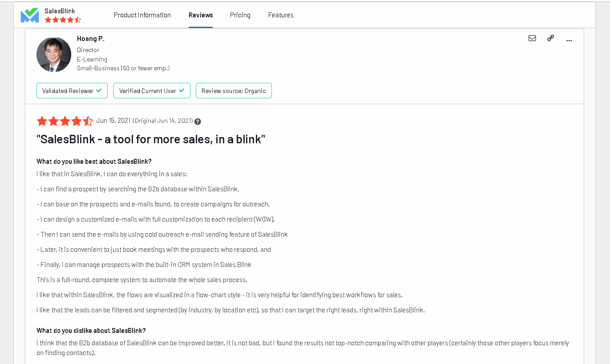
Task: Click the review's star rating
Action: pyautogui.click(x=65, y=121)
